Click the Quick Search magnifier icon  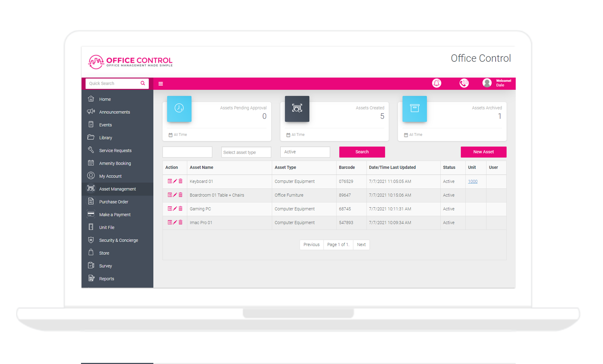(x=143, y=83)
